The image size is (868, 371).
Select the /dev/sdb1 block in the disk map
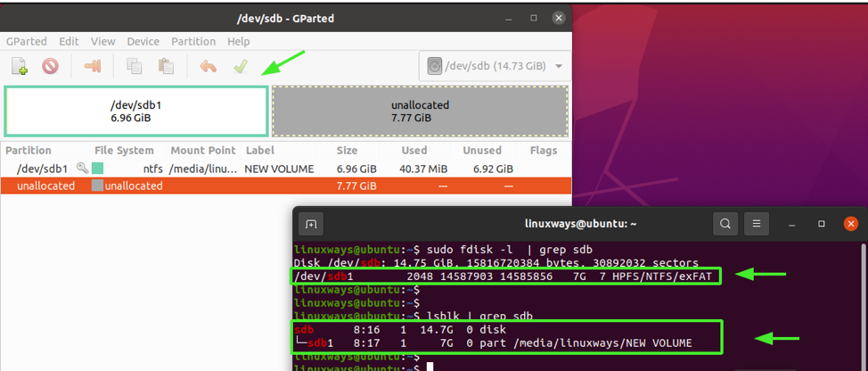[136, 111]
